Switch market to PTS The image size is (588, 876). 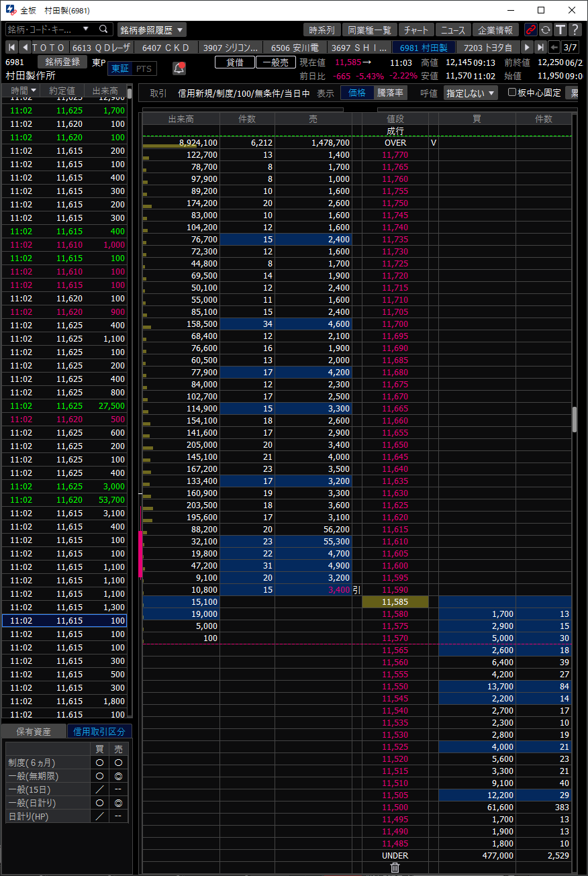(x=144, y=68)
